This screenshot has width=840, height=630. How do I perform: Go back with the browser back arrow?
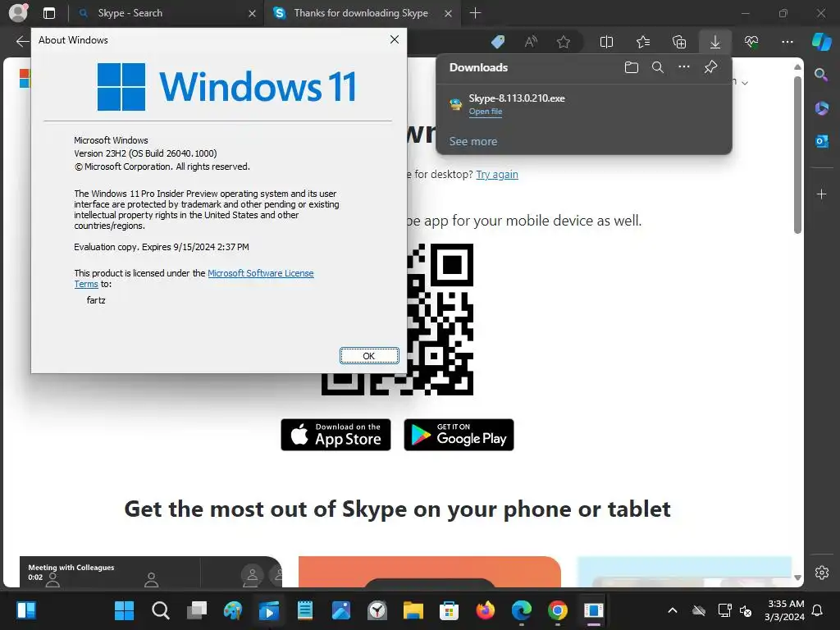tap(22, 41)
